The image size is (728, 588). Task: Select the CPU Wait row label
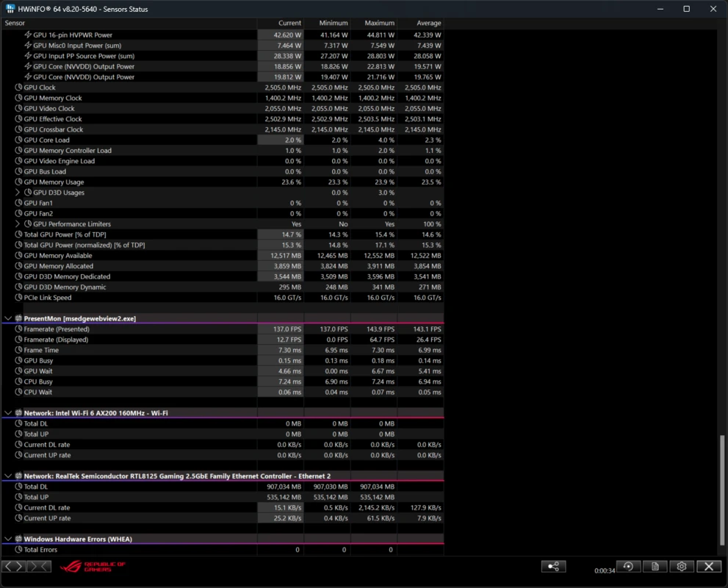[38, 392]
